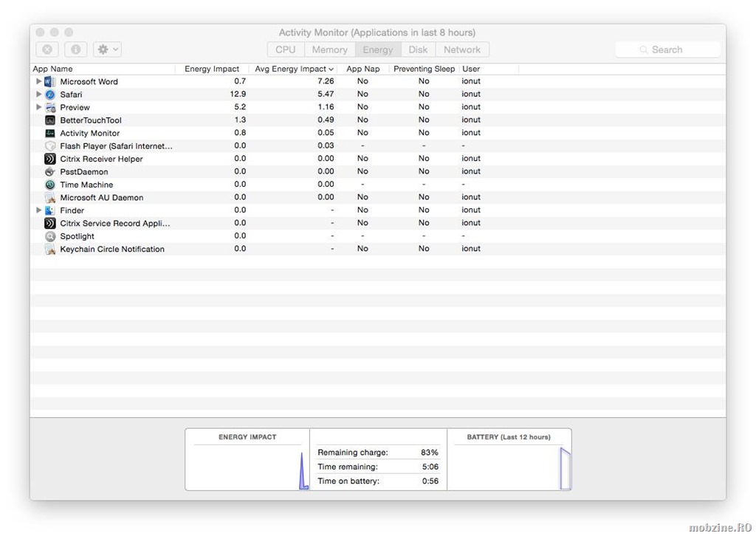Sort by App Nap column header
Screen dimensions: 756x536
(x=363, y=69)
